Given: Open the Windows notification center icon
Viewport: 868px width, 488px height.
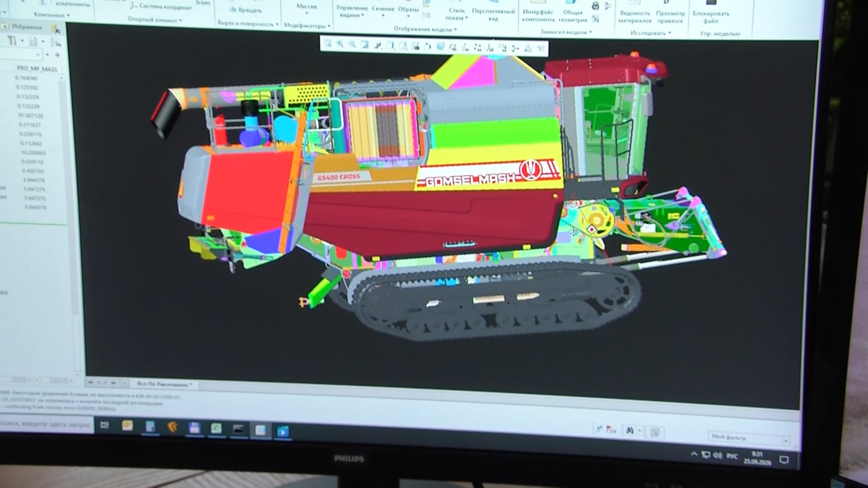Looking at the screenshot, I should point(784,460).
